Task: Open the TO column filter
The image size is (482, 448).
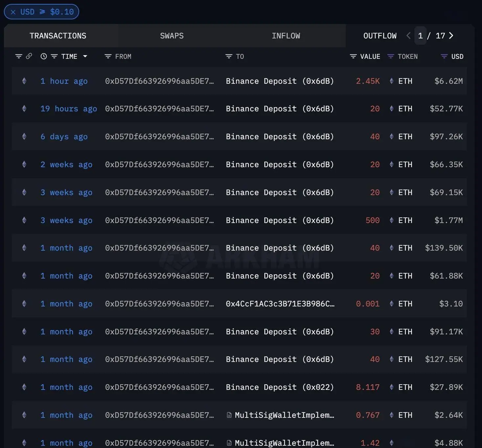Action: (229, 56)
